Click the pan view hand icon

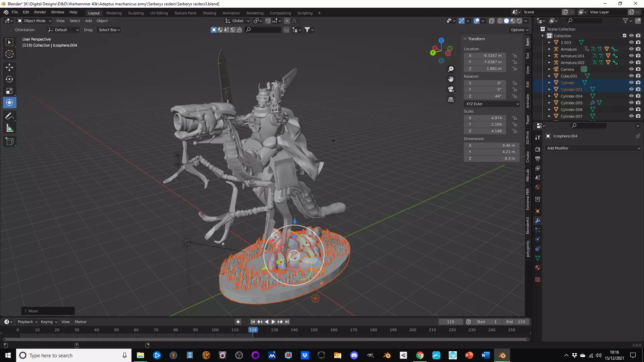coord(451,79)
